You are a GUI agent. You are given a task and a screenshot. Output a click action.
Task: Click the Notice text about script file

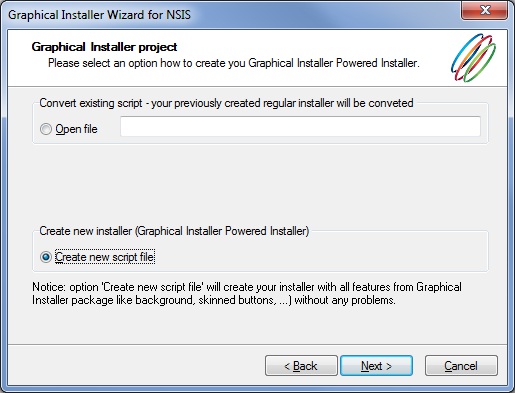(247, 293)
